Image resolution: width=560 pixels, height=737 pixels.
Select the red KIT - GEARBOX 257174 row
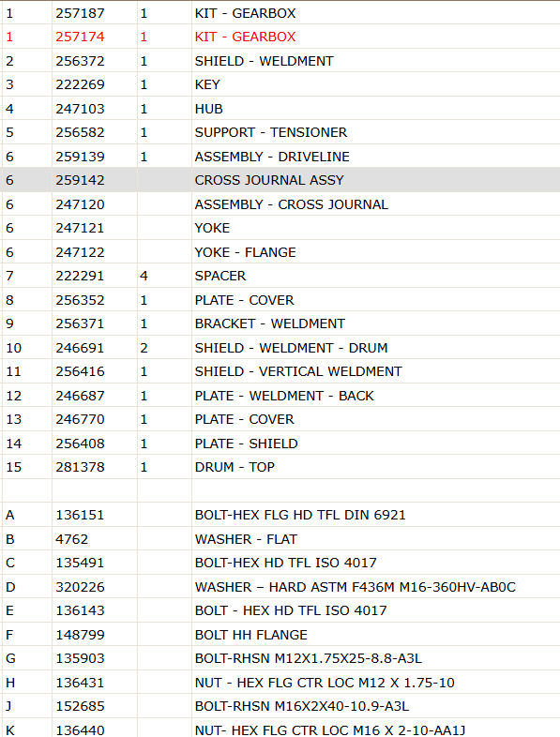point(280,37)
